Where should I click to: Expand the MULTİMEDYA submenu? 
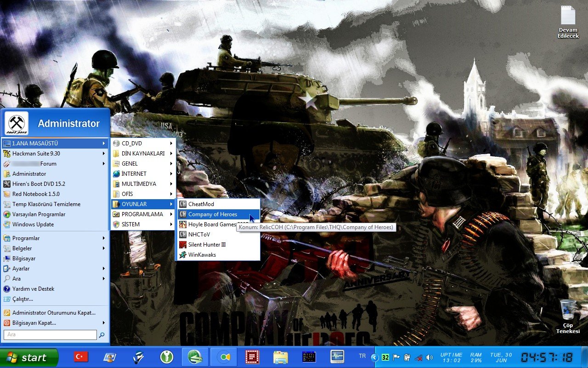point(143,184)
